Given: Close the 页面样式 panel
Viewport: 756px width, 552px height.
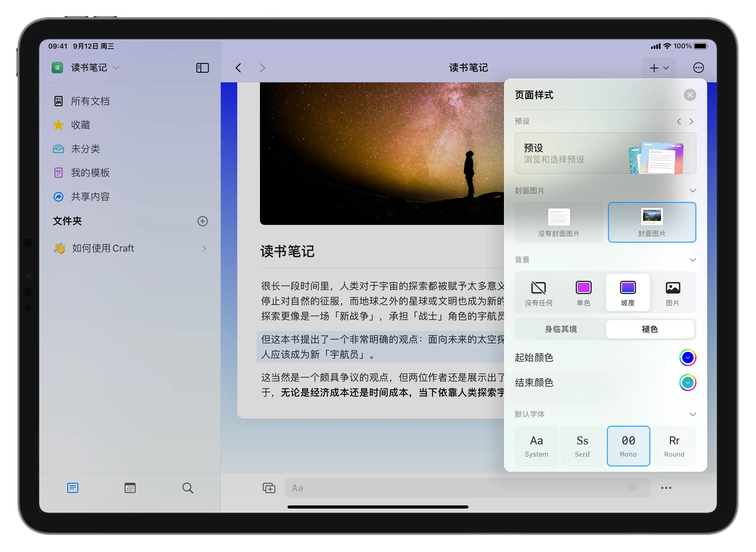Looking at the screenshot, I should [x=690, y=95].
